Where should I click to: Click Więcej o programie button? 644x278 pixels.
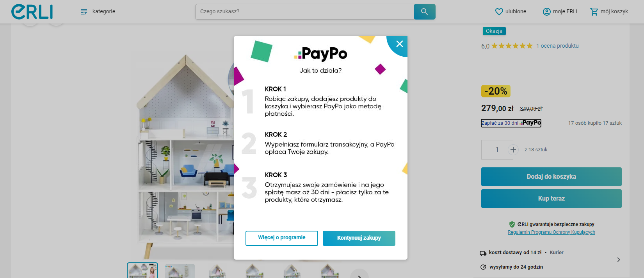pyautogui.click(x=282, y=238)
